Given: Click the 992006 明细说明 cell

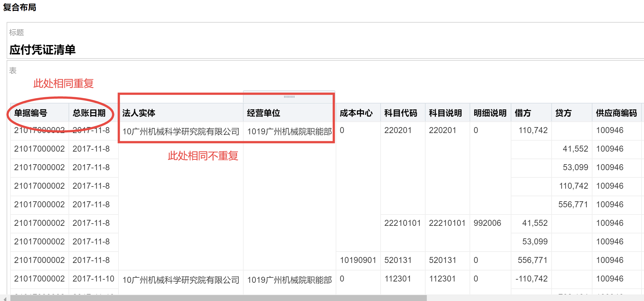Looking at the screenshot, I should coord(487,223).
